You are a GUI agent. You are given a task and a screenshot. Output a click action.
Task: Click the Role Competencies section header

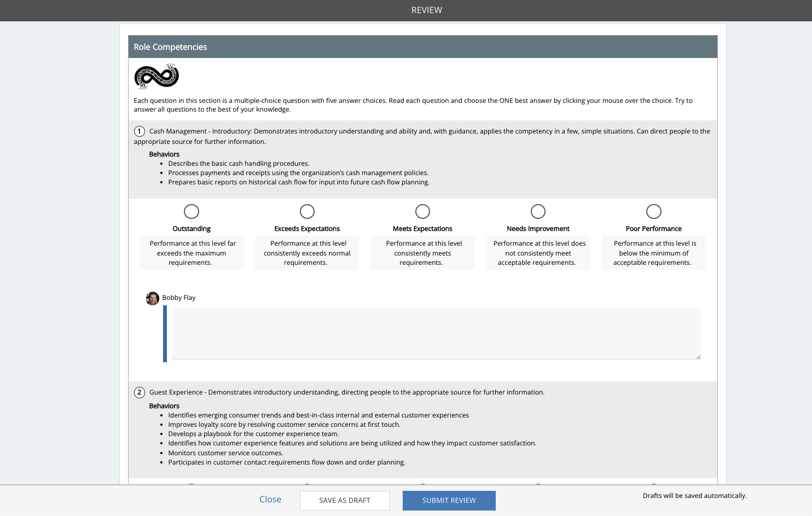pos(423,47)
